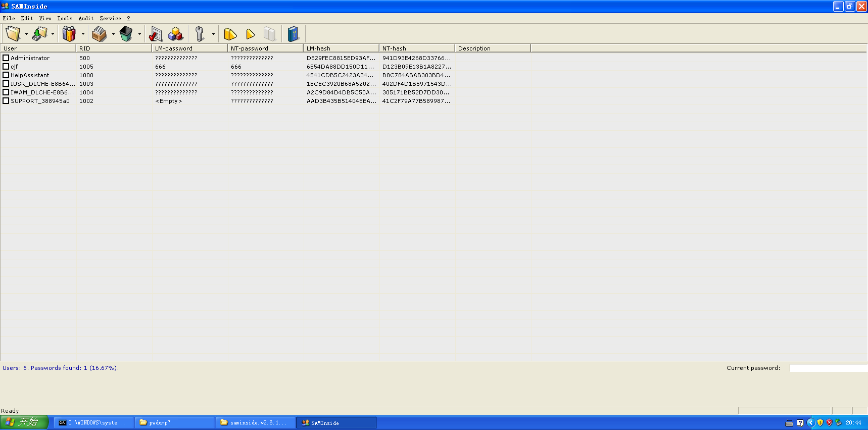Click the yellow shield tray icon
Viewport: 868px width, 430px height.
pos(820,422)
